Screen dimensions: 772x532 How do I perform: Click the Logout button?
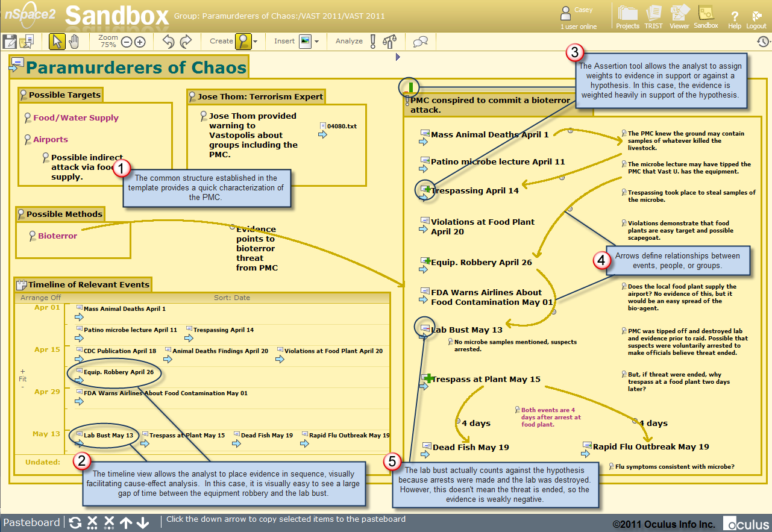click(756, 20)
